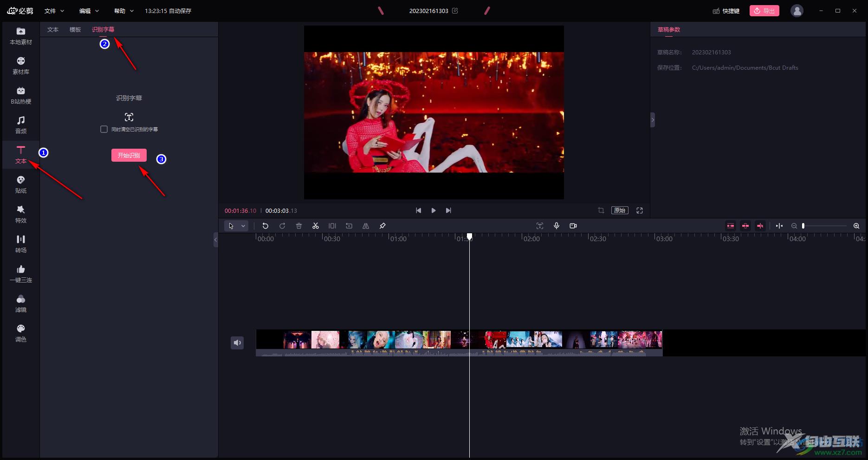Open the 特效 effects panel
This screenshot has height=460, width=868.
pos(21,214)
